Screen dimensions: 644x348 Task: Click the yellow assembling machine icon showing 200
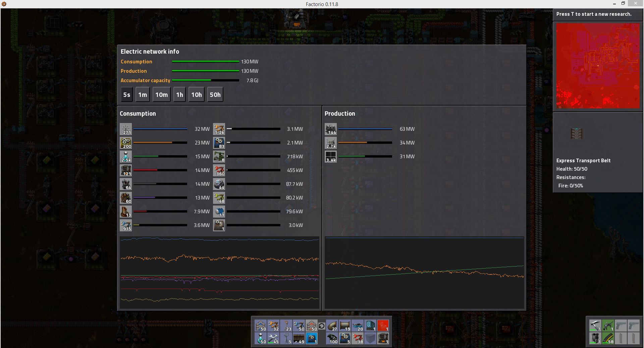point(126,143)
